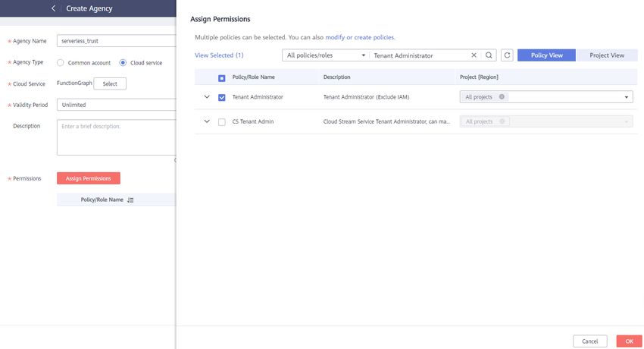This screenshot has width=644, height=349.
Task: Click the Project [Region] column header
Action: (479, 77)
